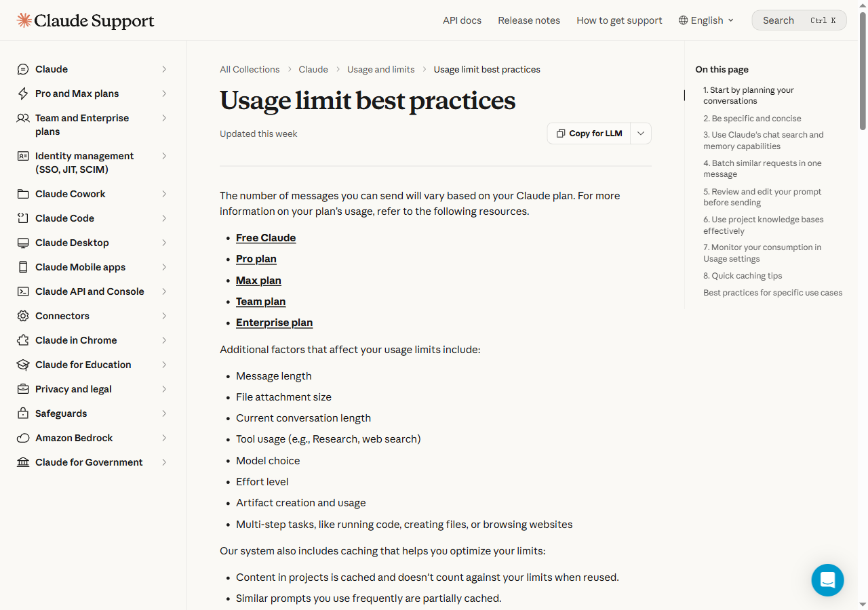
Task: Expand the Safeguards chevron
Action: 164,413
